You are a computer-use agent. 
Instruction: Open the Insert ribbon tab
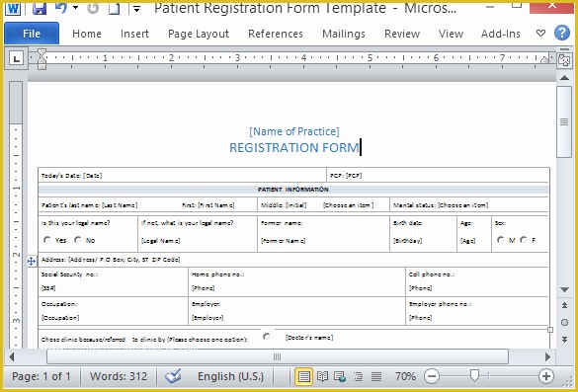pyautogui.click(x=134, y=34)
